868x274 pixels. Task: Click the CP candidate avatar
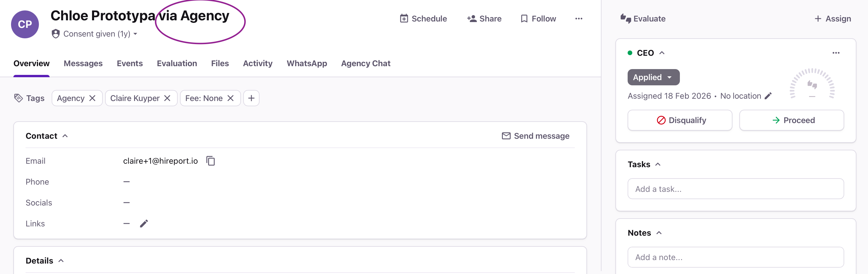point(25,24)
